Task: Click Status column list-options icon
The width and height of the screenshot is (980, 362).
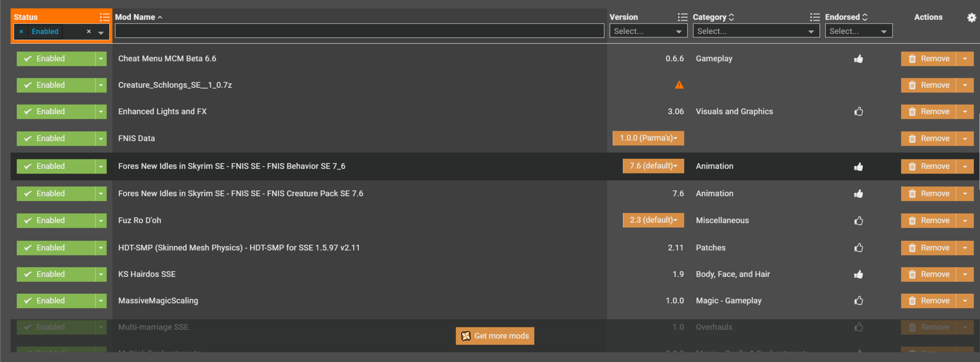Action: pos(105,17)
